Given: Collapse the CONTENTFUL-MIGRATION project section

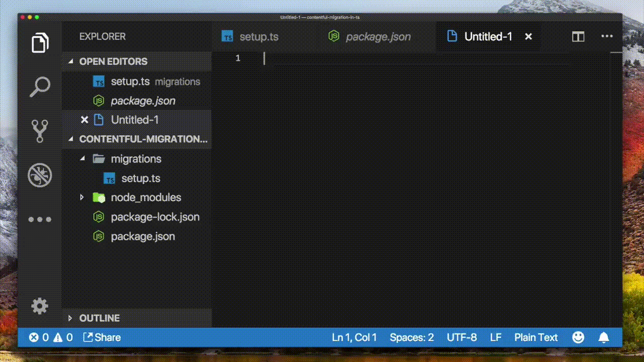Looking at the screenshot, I should [x=70, y=139].
